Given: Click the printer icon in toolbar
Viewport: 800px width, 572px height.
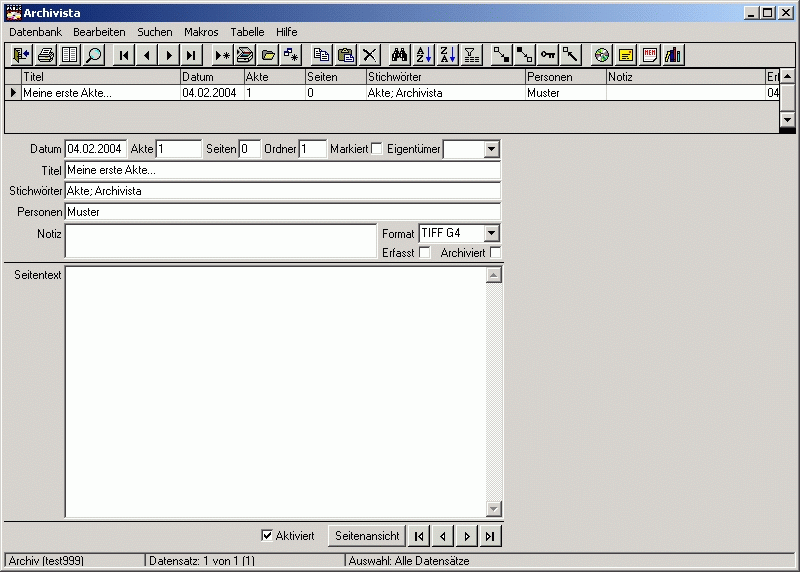Looking at the screenshot, I should coord(46,55).
